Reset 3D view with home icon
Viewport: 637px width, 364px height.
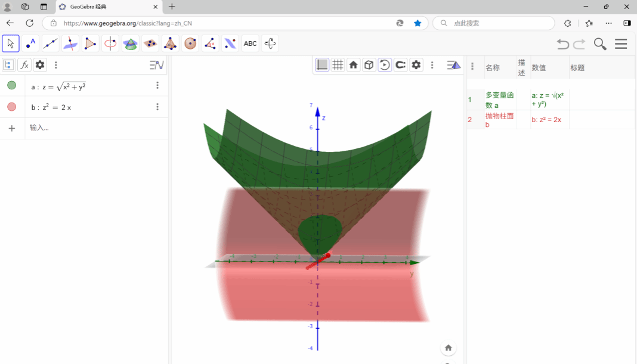(354, 65)
